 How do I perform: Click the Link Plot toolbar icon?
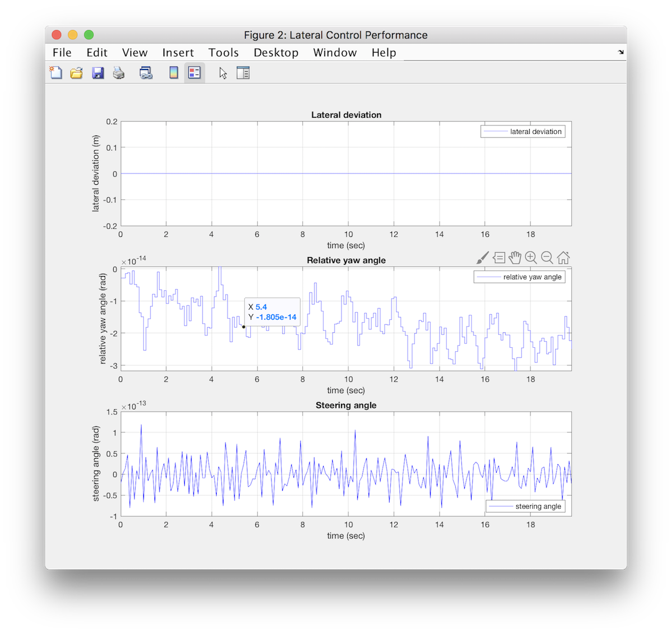(x=146, y=73)
